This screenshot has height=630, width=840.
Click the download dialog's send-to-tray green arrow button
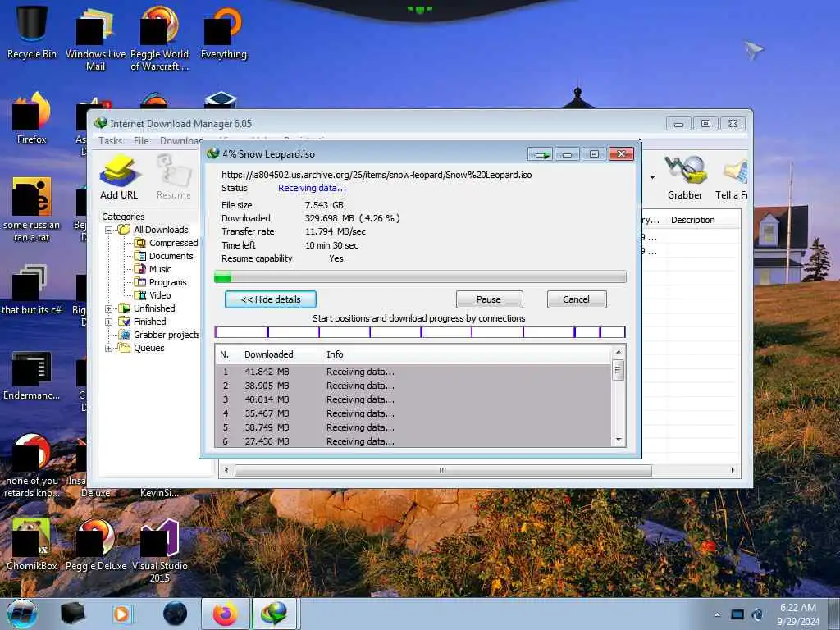(540, 154)
